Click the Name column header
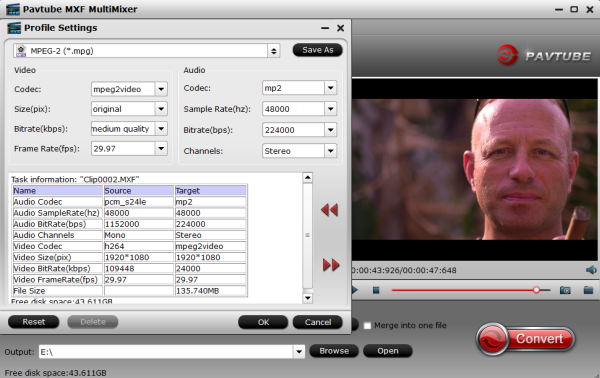Screen dimensions: 600x378 point(58,191)
